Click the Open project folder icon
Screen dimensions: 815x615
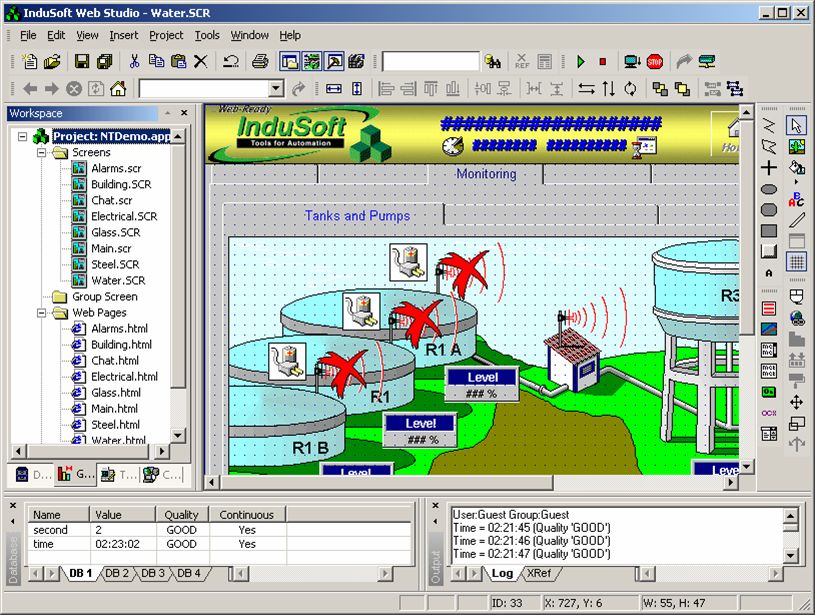tap(52, 61)
